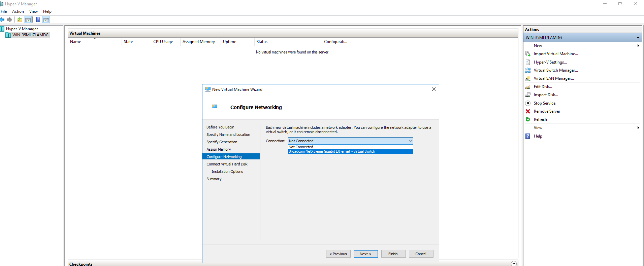The width and height of the screenshot is (644, 266).
Task: Expand the View submenu in Actions
Action: point(638,128)
